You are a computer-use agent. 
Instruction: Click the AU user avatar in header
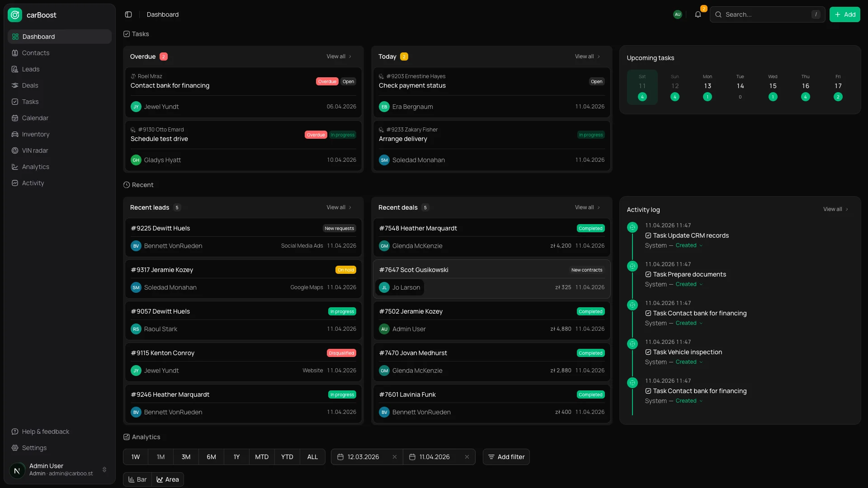point(677,14)
